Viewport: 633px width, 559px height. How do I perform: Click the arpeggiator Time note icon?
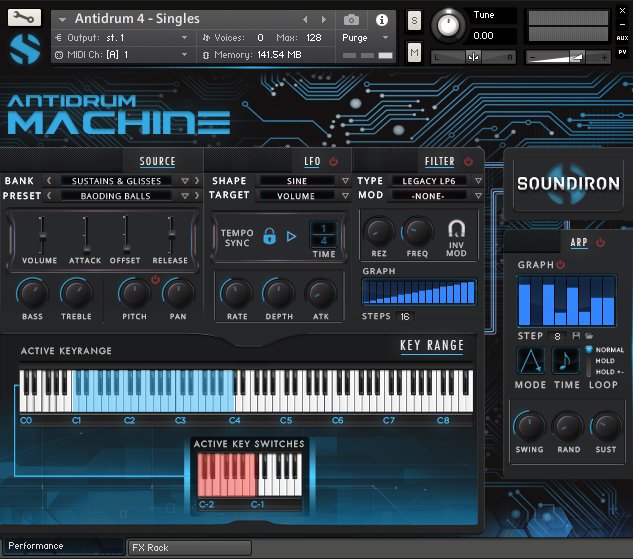point(566,362)
